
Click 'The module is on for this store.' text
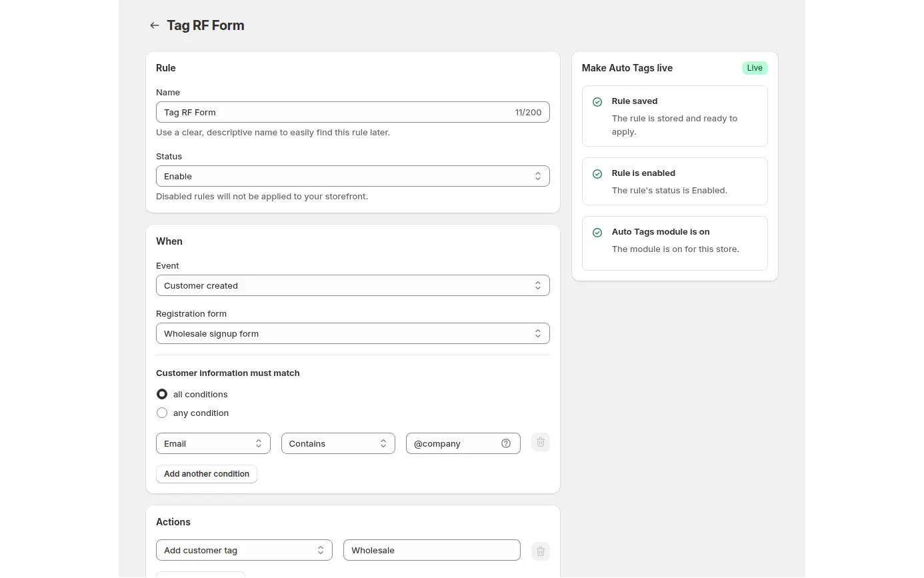point(675,249)
